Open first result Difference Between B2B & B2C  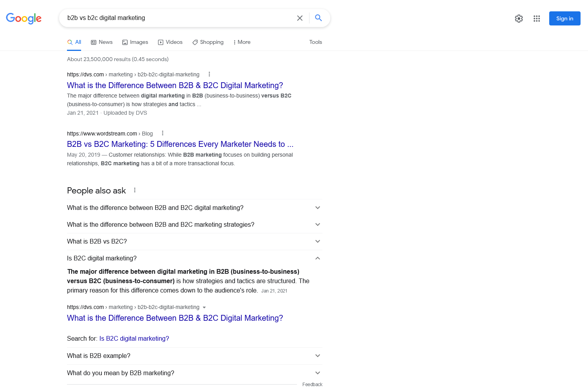pos(175,85)
